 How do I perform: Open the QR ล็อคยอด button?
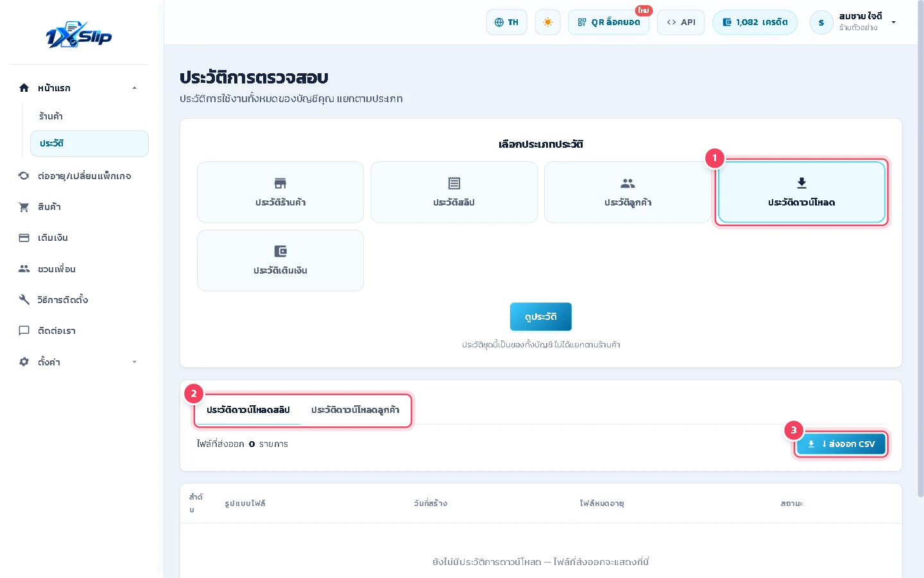(608, 22)
